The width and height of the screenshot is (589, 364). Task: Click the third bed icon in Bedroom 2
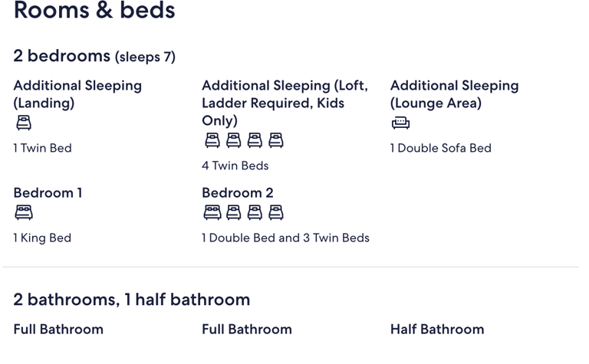point(255,212)
